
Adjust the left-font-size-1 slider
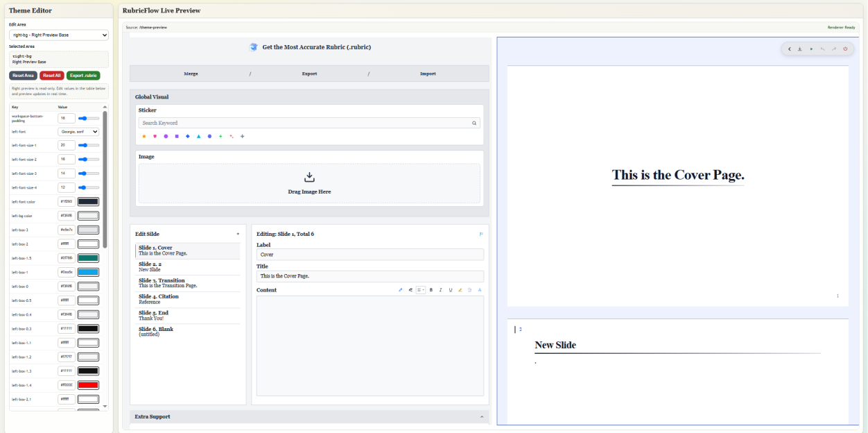[88, 145]
